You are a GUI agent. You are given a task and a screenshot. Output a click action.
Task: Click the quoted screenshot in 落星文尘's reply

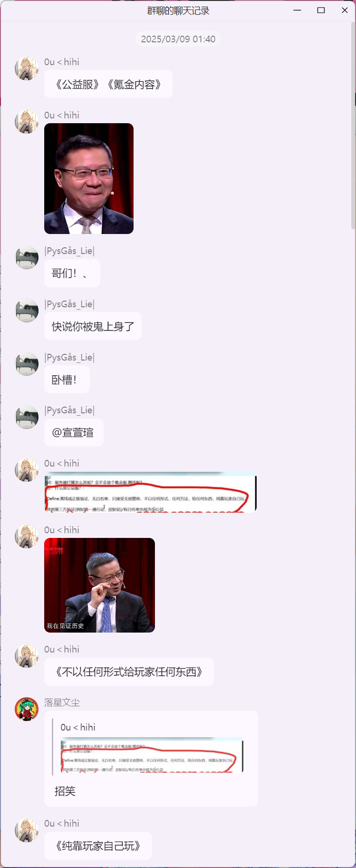[152, 755]
